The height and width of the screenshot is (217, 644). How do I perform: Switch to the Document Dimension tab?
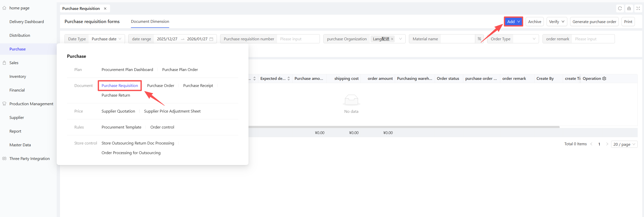pyautogui.click(x=150, y=22)
